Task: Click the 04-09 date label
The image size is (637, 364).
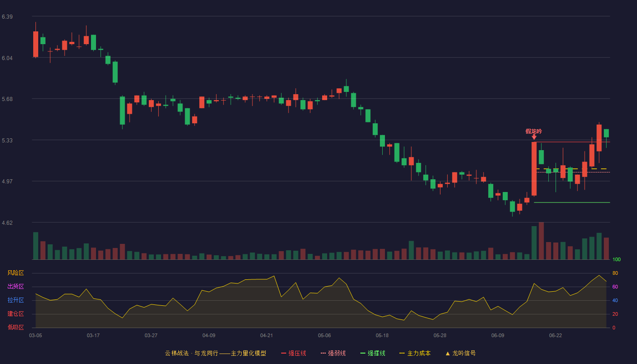Action: pos(209,335)
